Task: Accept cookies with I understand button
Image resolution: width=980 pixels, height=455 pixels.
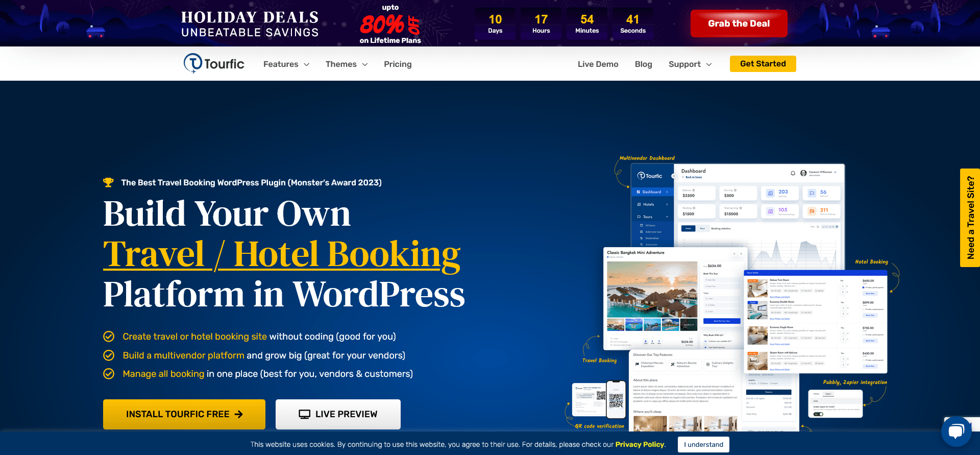Action: coord(703,444)
